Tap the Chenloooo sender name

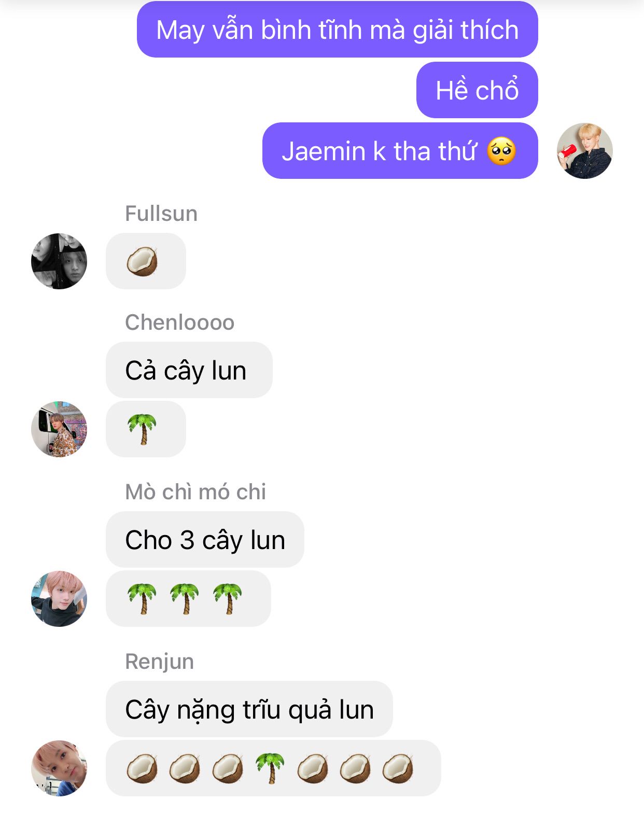point(180,322)
